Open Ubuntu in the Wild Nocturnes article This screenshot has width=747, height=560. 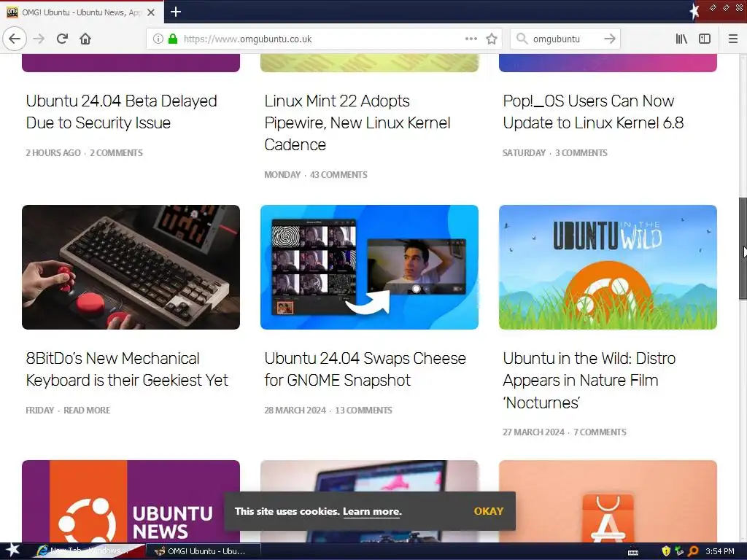(589, 381)
